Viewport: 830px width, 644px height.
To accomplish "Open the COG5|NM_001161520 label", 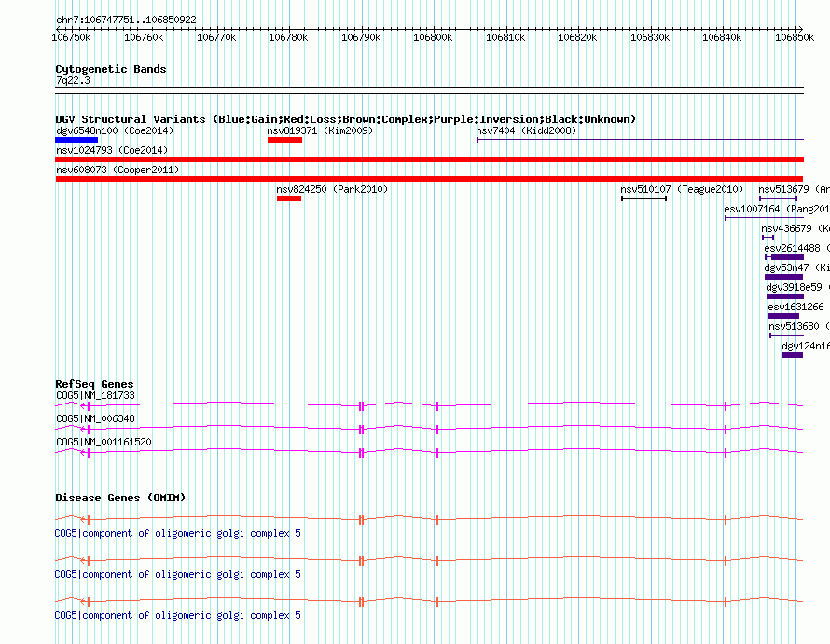I will (104, 442).
